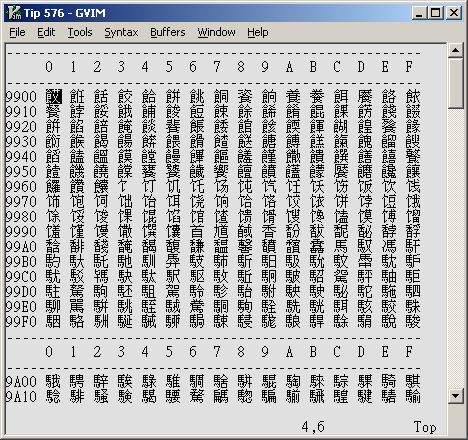Maximize the GVIM window
This screenshot has height=440, width=468.
click(x=436, y=13)
